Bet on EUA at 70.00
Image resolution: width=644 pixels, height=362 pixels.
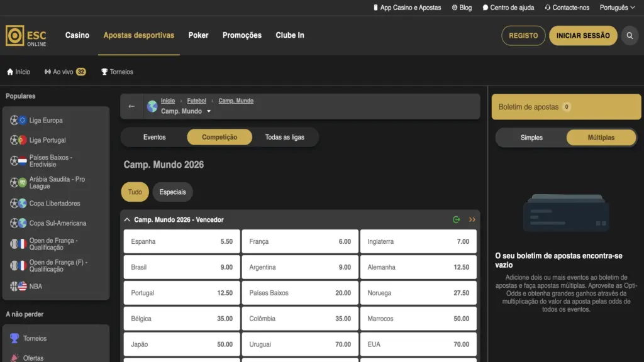tap(418, 344)
